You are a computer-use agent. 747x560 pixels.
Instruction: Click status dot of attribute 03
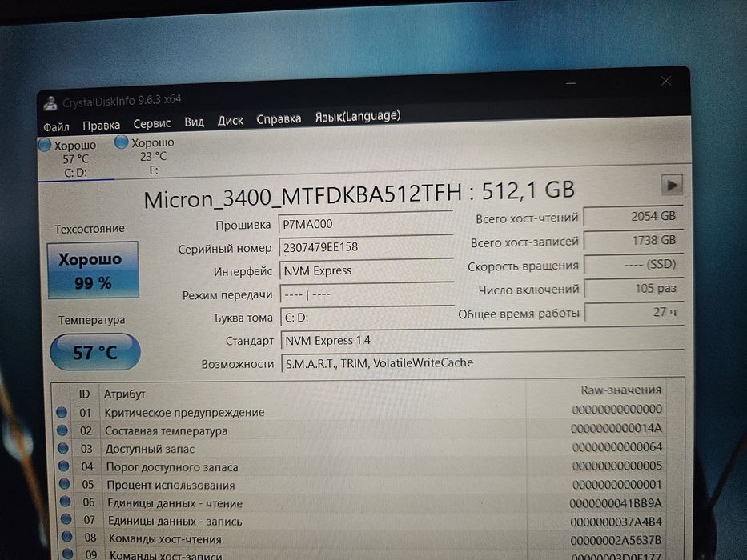coord(63,449)
